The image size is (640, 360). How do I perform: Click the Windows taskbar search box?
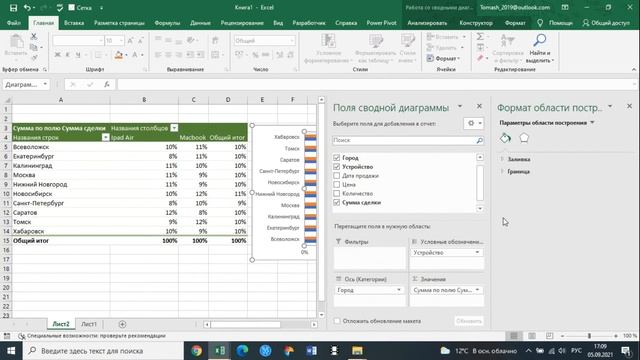[x=103, y=351]
